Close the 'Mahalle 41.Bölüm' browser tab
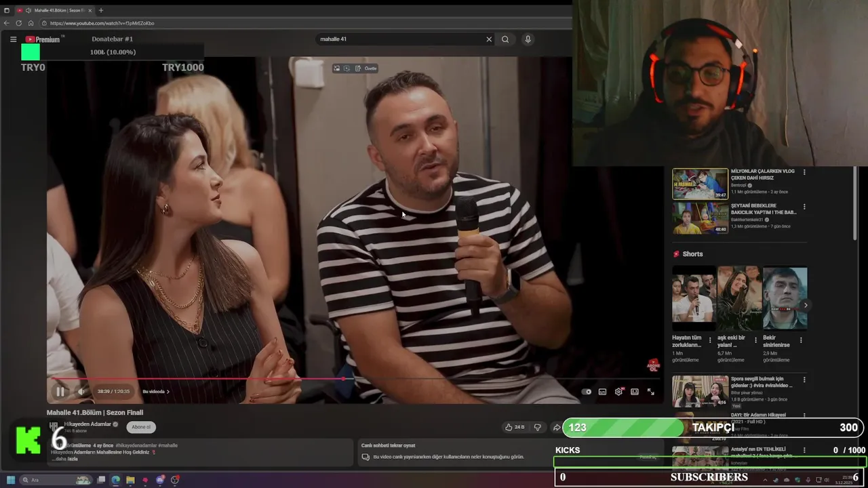The width and height of the screenshot is (868, 488). [89, 10]
